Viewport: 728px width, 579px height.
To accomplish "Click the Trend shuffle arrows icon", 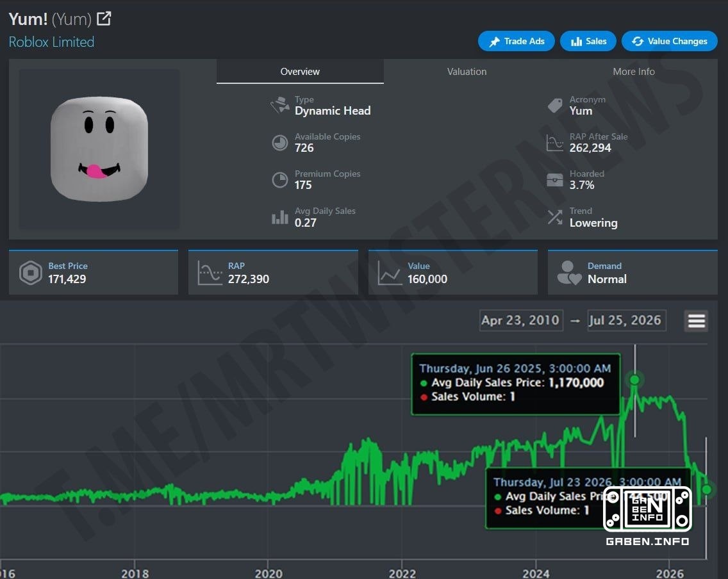I will (555, 216).
